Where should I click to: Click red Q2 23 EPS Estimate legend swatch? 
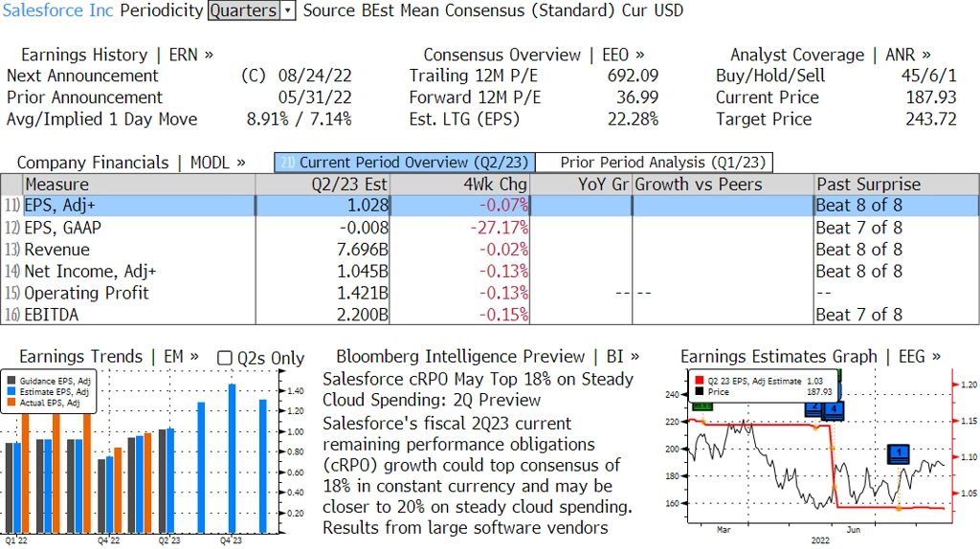coord(699,381)
